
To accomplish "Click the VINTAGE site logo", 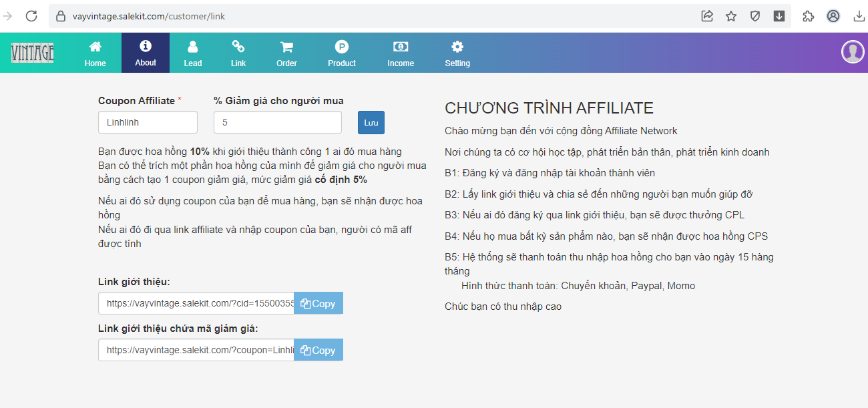I will [33, 53].
